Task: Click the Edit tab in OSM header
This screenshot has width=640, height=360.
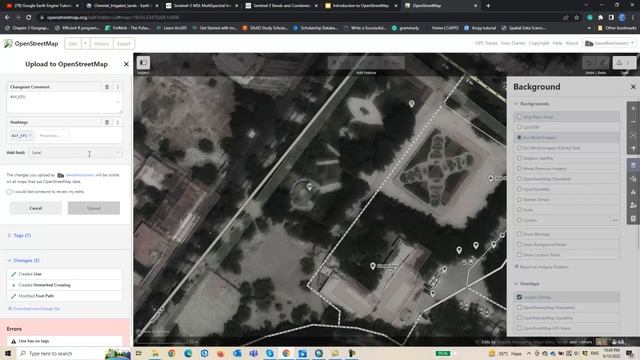Action: click(73, 44)
